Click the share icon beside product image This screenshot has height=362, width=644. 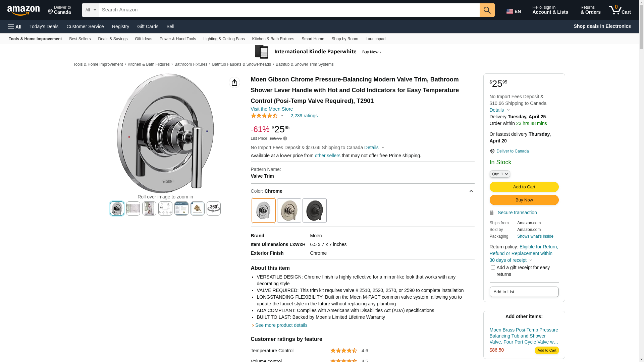234,82
